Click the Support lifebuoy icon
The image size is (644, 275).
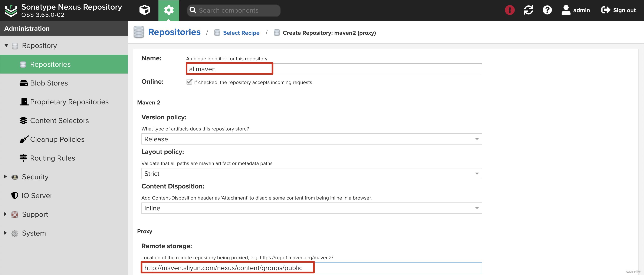[x=15, y=214]
